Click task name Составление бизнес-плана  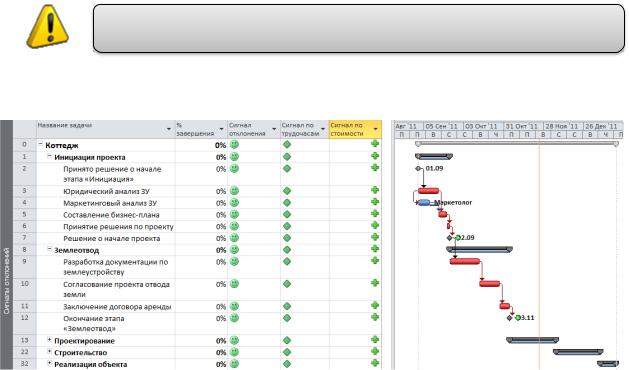[111, 215]
